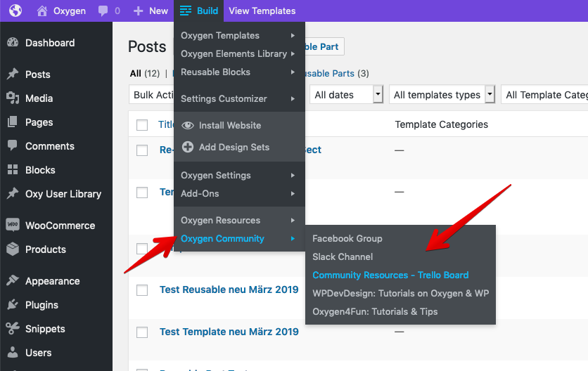Expand Settings Customizer submenu arrow
The image size is (588, 371).
click(293, 99)
